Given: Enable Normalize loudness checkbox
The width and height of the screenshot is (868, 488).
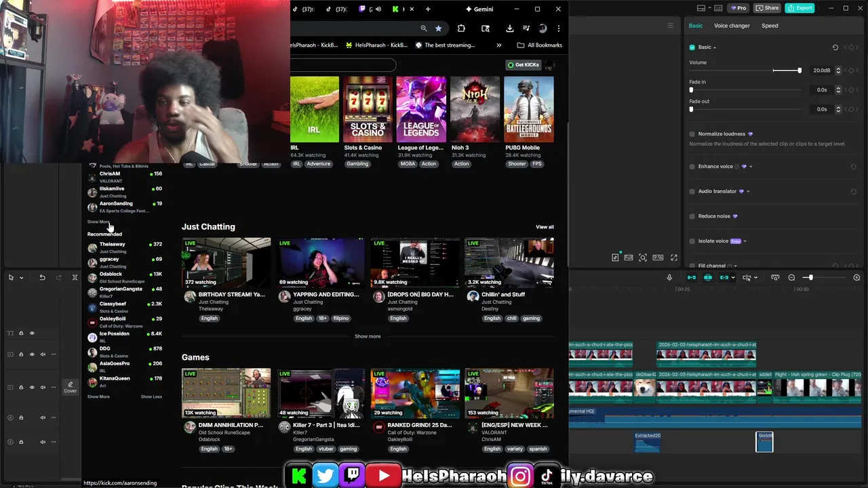Looking at the screenshot, I should (692, 134).
